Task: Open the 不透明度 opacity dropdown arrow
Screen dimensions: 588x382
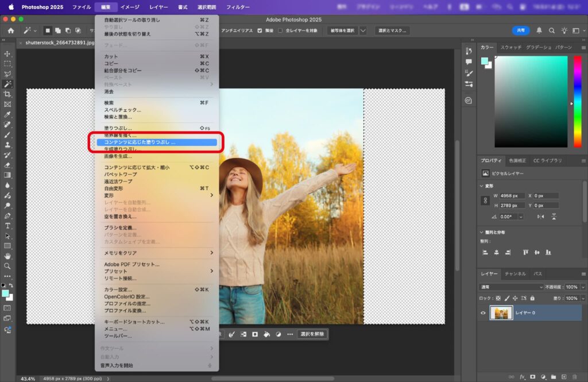Action: (583, 287)
